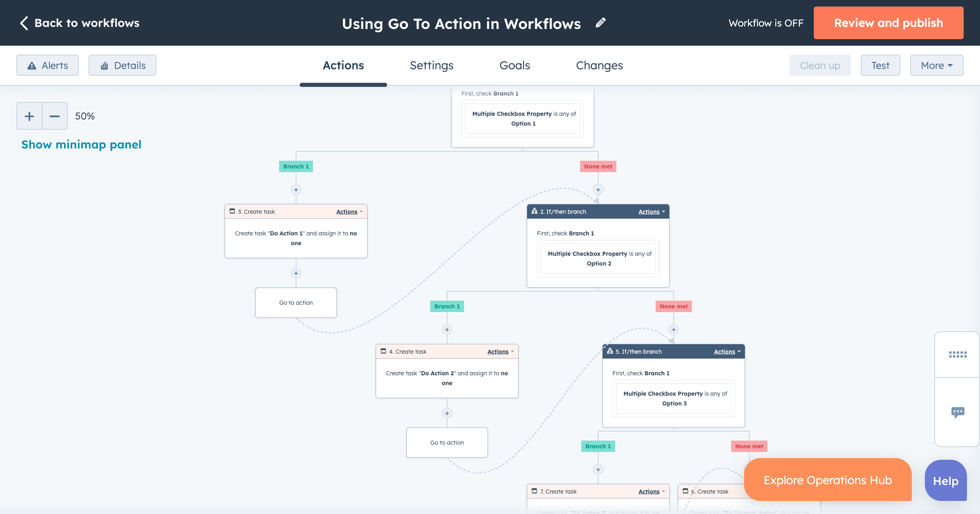Click the task icon on the 3. Create task card
Image resolution: width=980 pixels, height=514 pixels.
232,211
